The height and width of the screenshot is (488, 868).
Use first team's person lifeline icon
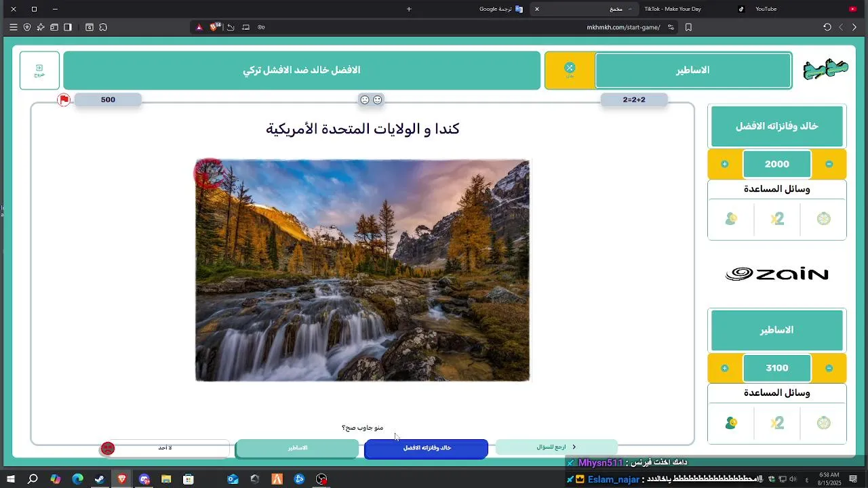731,219
